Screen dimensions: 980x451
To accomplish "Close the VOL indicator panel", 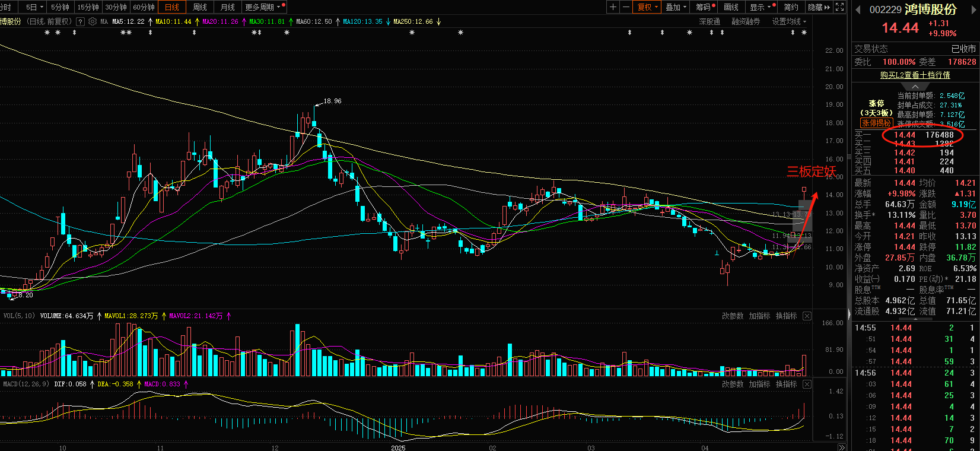I will (807, 316).
